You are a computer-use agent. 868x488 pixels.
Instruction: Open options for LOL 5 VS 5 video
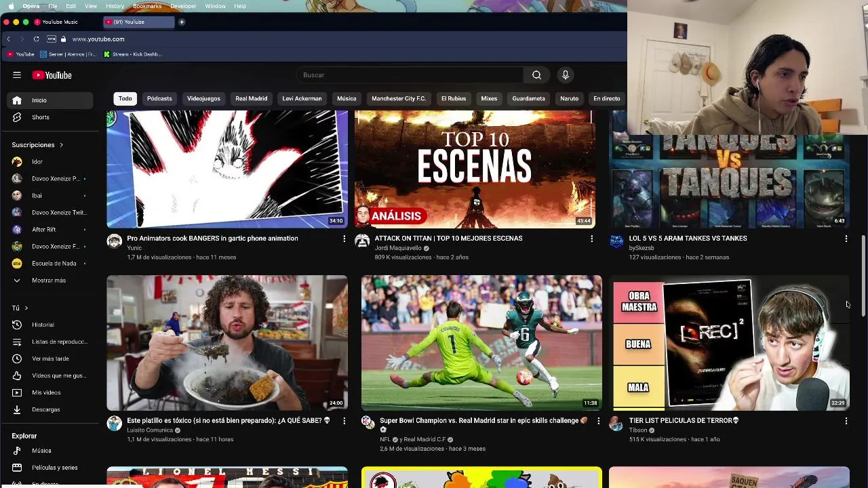pyautogui.click(x=846, y=239)
